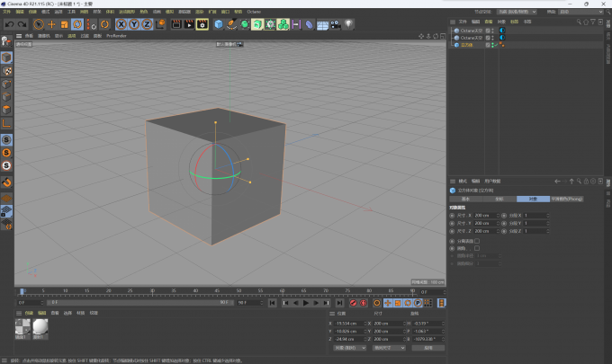The width and height of the screenshot is (612, 364).
Task: Enable the fillet checkbox
Action: click(x=477, y=248)
